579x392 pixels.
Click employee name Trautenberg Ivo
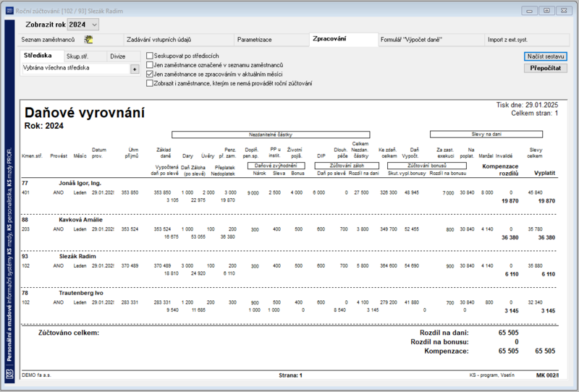pyautogui.click(x=81, y=293)
